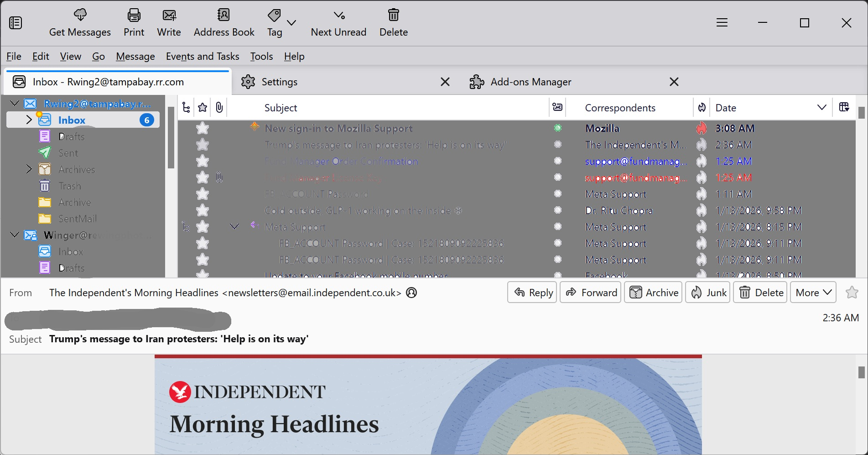The image size is (868, 455).
Task: Open the Message menu
Action: [135, 56]
